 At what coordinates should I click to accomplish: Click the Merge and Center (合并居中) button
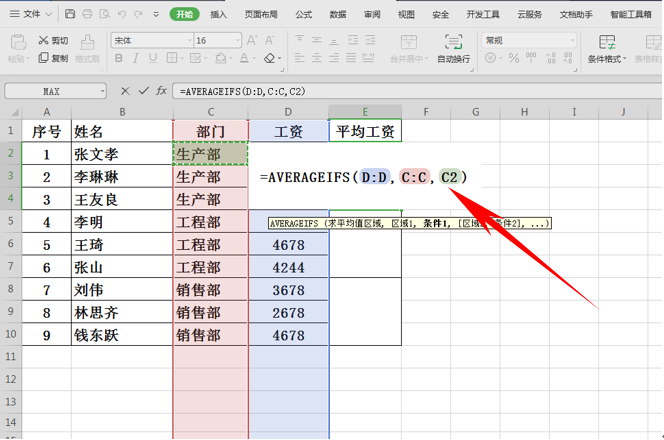pyautogui.click(x=409, y=48)
